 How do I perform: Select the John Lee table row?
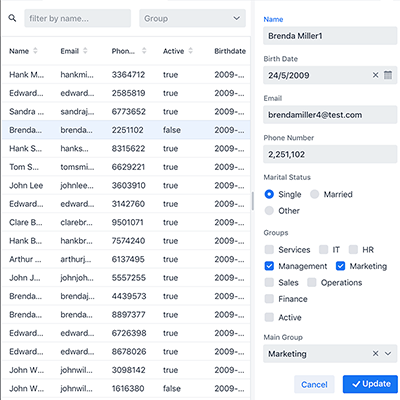coord(126,185)
